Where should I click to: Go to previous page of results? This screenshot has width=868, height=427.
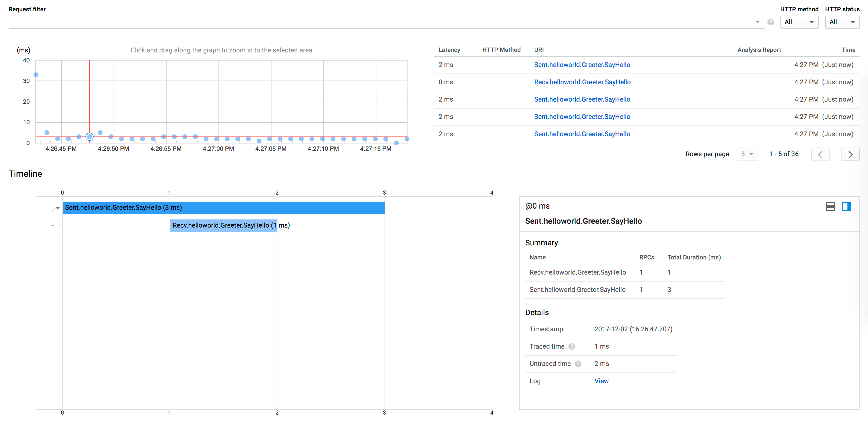(820, 154)
